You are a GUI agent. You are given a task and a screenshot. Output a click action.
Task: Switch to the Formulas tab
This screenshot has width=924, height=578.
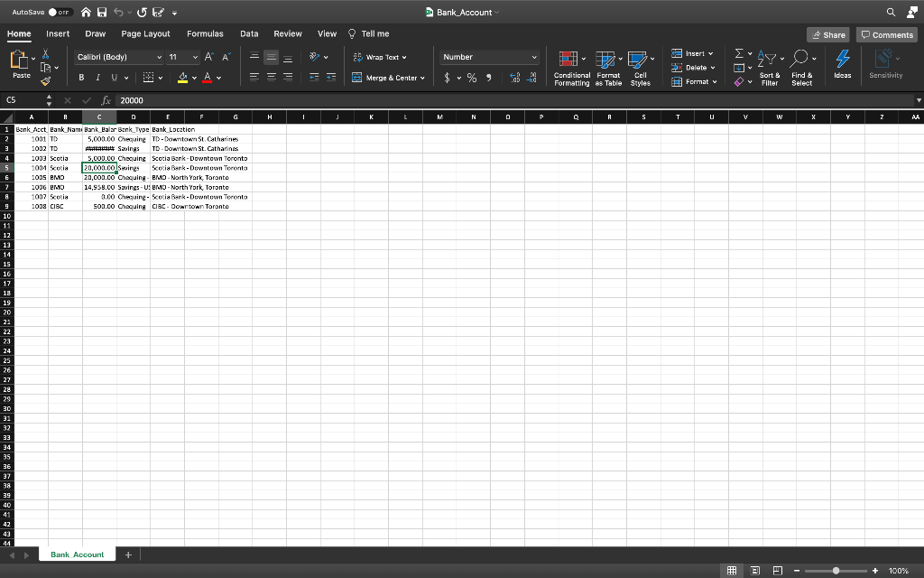pyautogui.click(x=205, y=33)
